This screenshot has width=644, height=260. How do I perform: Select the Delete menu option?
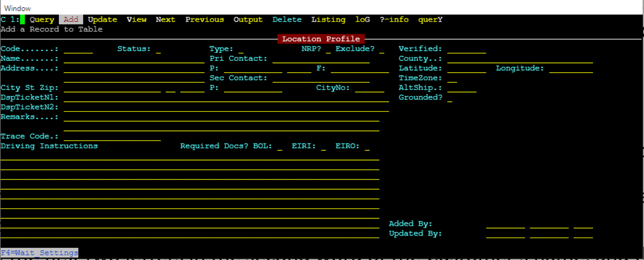(287, 20)
